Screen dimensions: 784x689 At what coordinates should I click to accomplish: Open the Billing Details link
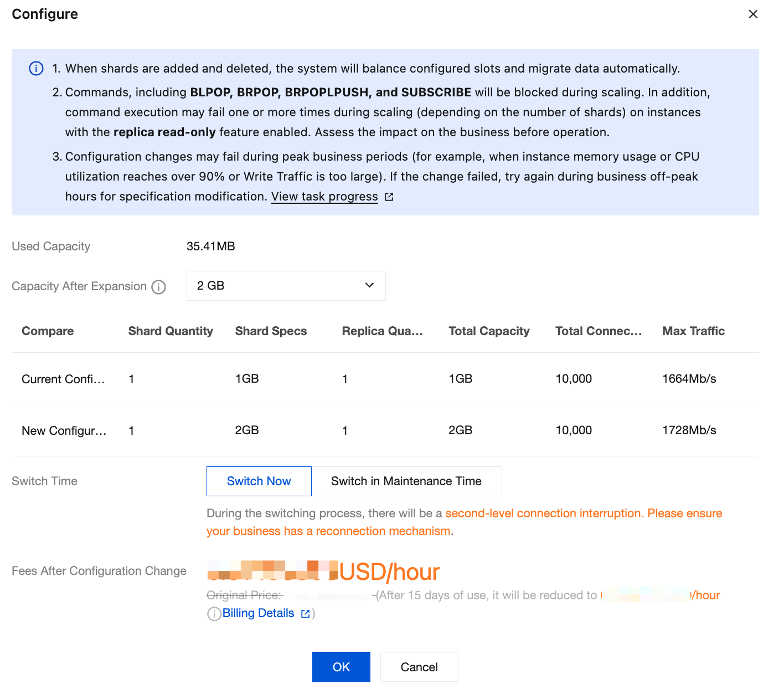258,613
